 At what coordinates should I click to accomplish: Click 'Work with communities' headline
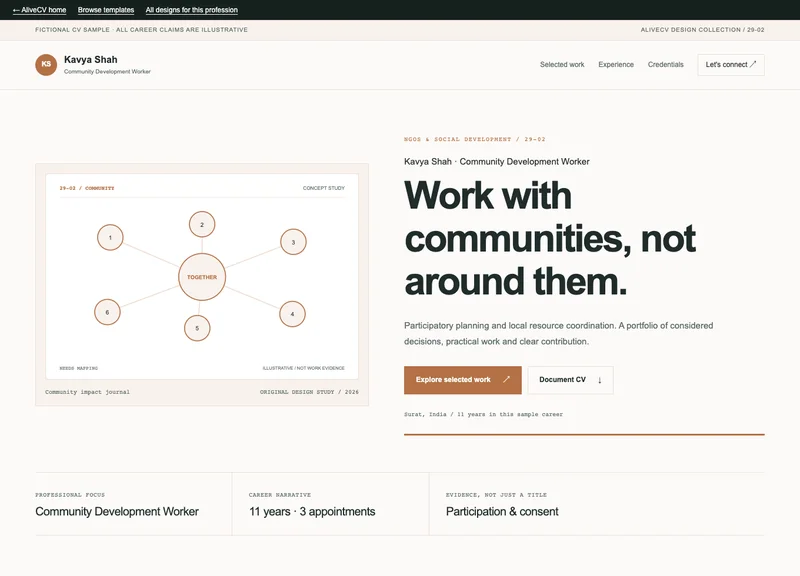pyautogui.click(x=550, y=238)
